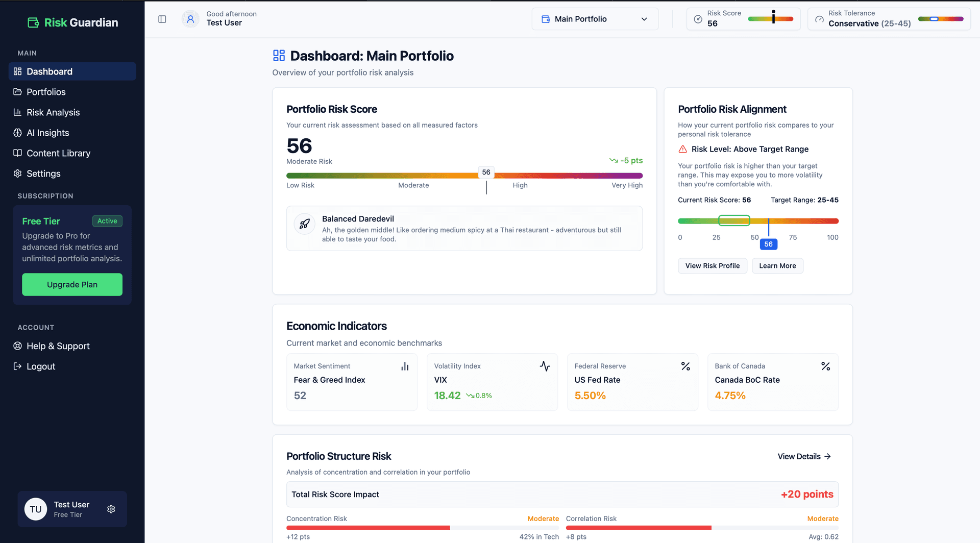Click the Total Risk Score Impact row

click(562, 494)
